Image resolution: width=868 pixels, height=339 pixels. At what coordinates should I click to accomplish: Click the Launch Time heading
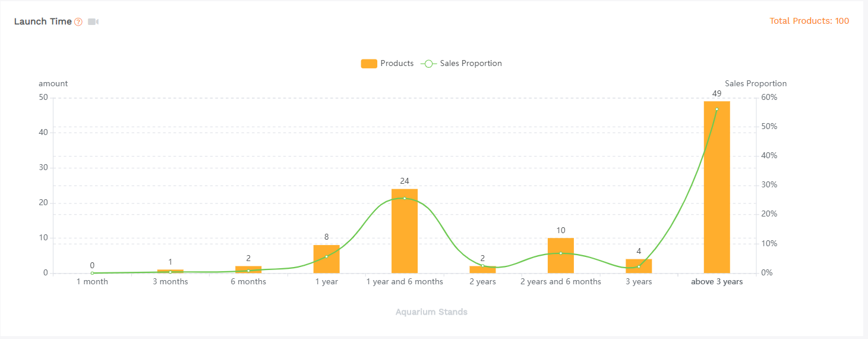coord(43,21)
